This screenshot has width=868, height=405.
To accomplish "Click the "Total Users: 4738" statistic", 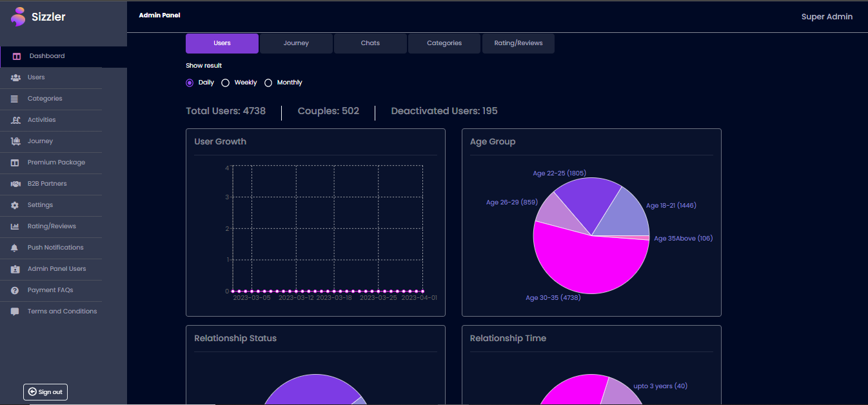I will [226, 111].
